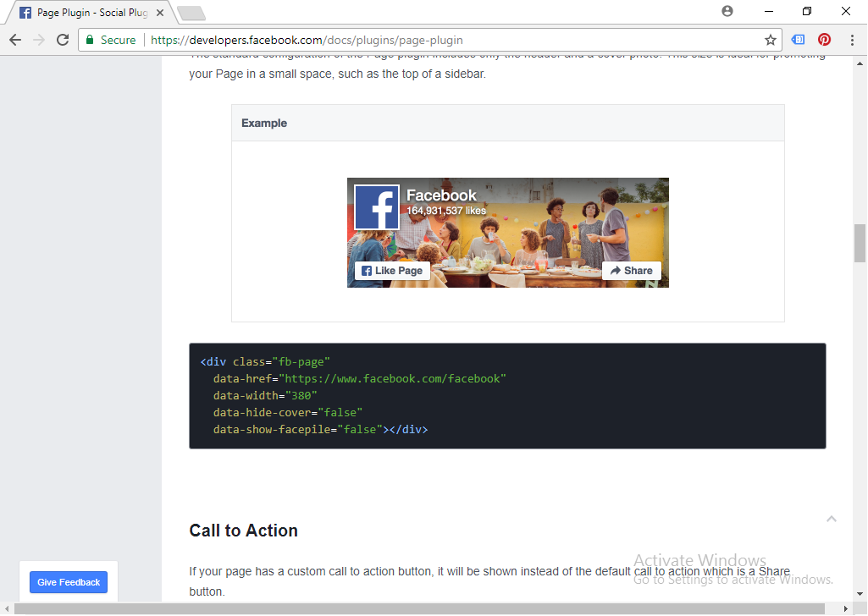Viewport: 868px width, 616px height.
Task: Click the Call to Action heading
Action: pos(244,531)
